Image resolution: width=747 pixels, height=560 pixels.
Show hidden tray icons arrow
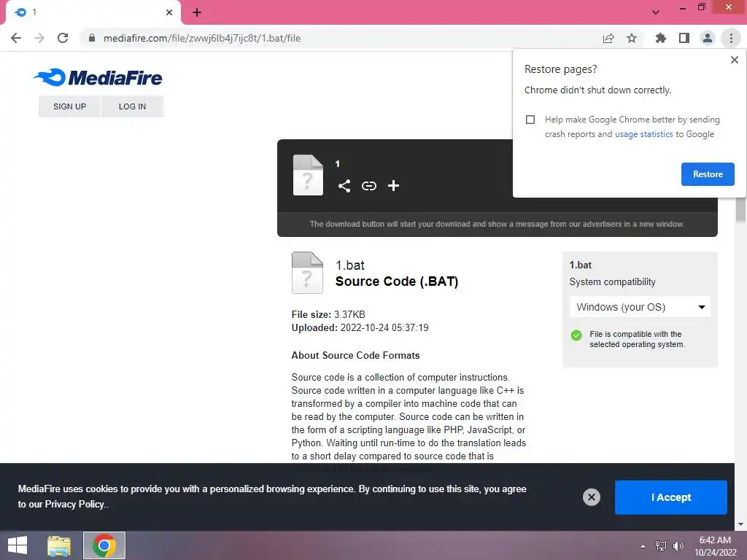[643, 546]
